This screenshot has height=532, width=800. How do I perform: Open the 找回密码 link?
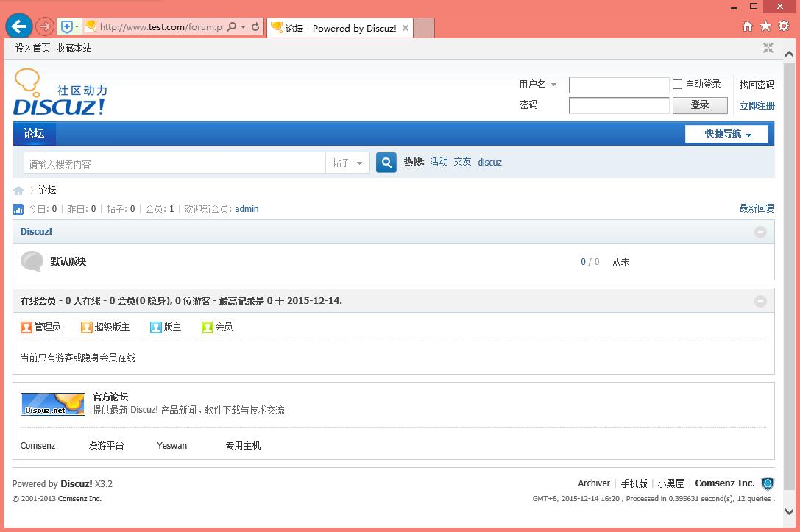757,85
